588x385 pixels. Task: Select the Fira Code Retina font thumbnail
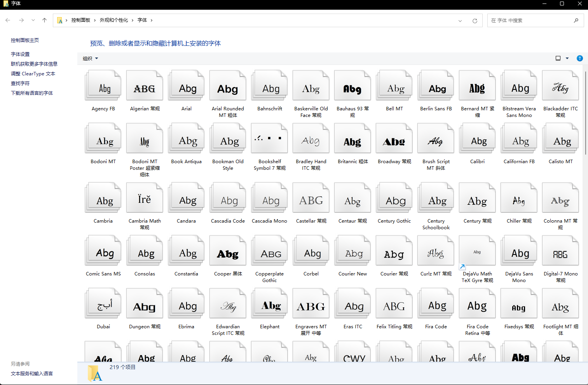coord(477,303)
